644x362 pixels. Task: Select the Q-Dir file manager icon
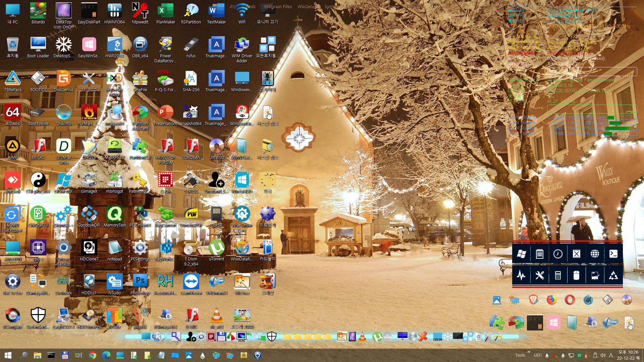pyautogui.click(x=165, y=183)
